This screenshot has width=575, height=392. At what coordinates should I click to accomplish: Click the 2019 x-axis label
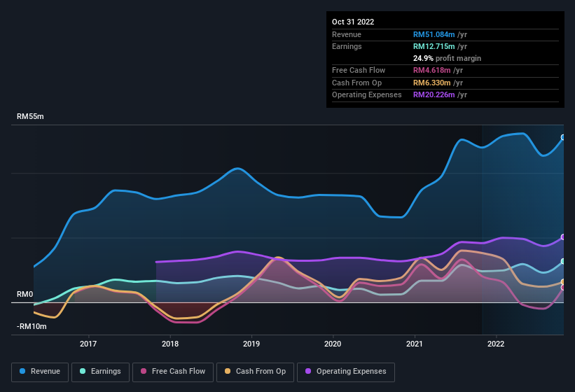[251, 344]
